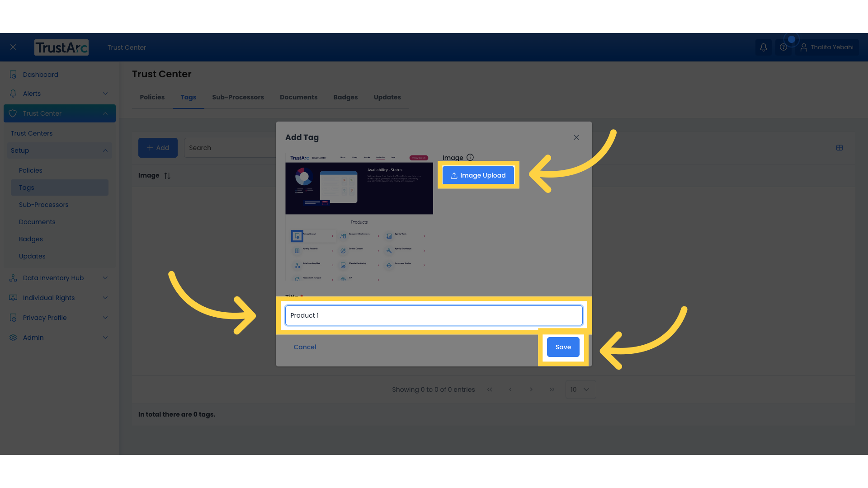Click the info icon next to Image label

point(470,157)
